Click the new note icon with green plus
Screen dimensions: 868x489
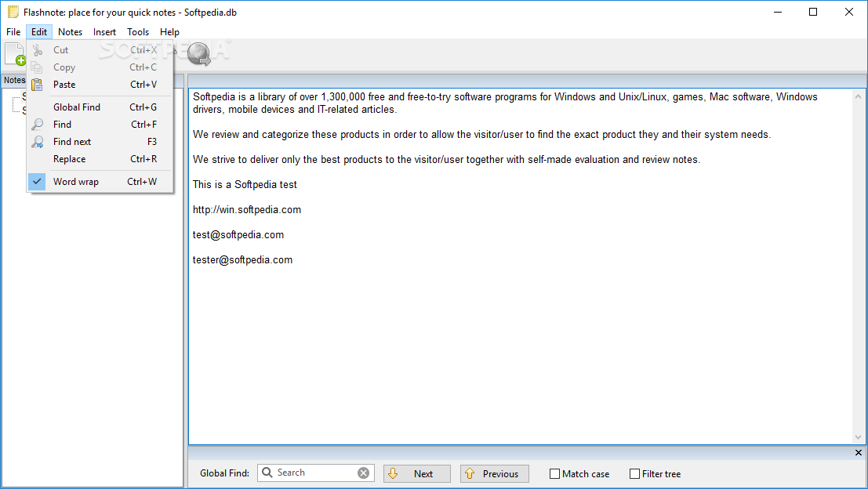click(x=15, y=54)
